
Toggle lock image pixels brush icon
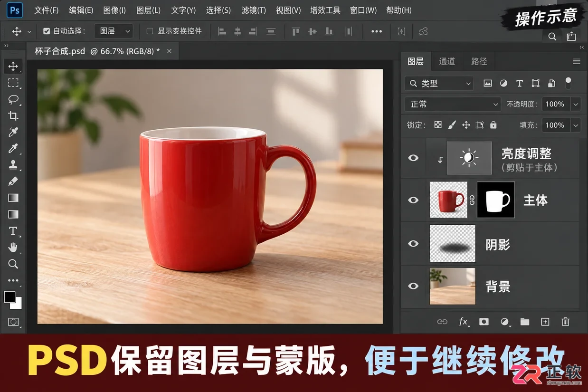point(452,125)
